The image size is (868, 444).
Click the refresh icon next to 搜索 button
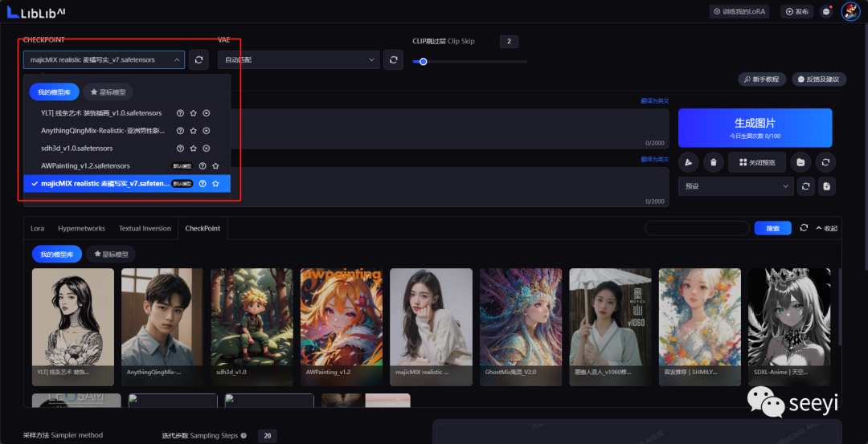coord(804,228)
